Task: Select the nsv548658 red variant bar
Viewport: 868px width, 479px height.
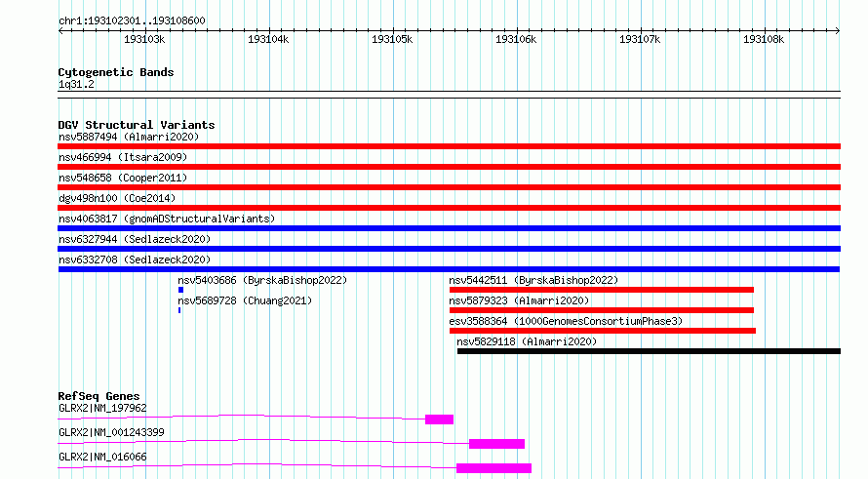Action: coord(449,187)
